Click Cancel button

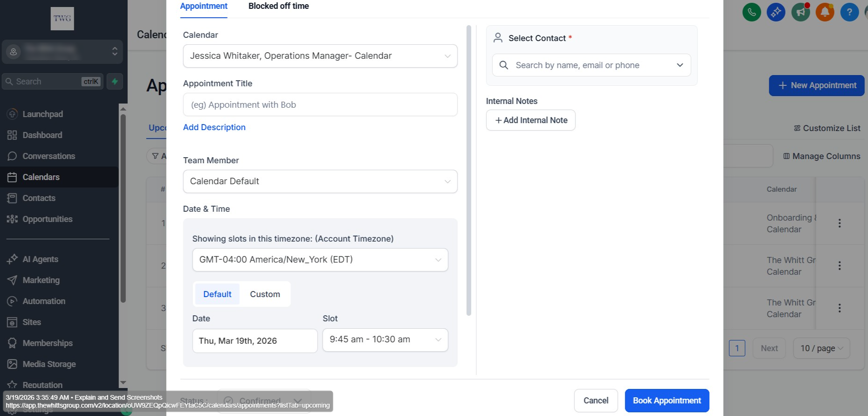pos(596,401)
